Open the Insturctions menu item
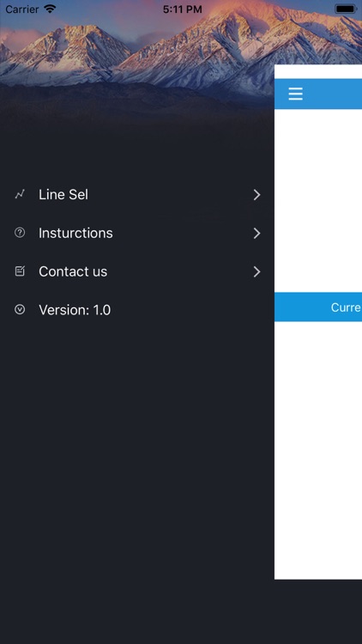Screen dimensions: 362x644 click(137, 233)
